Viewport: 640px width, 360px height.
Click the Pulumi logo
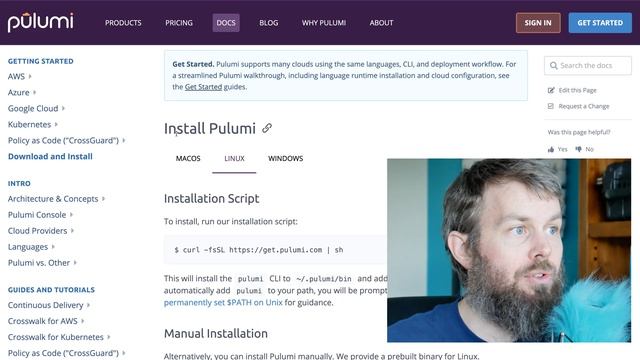[x=40, y=22]
